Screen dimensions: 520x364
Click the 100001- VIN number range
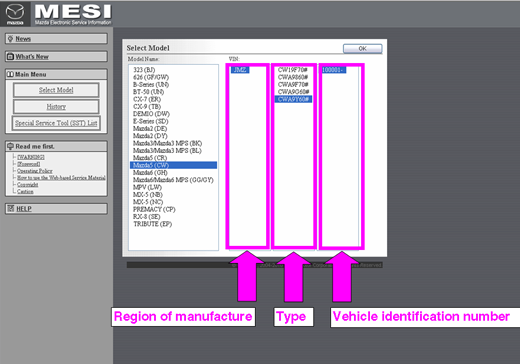click(x=334, y=70)
